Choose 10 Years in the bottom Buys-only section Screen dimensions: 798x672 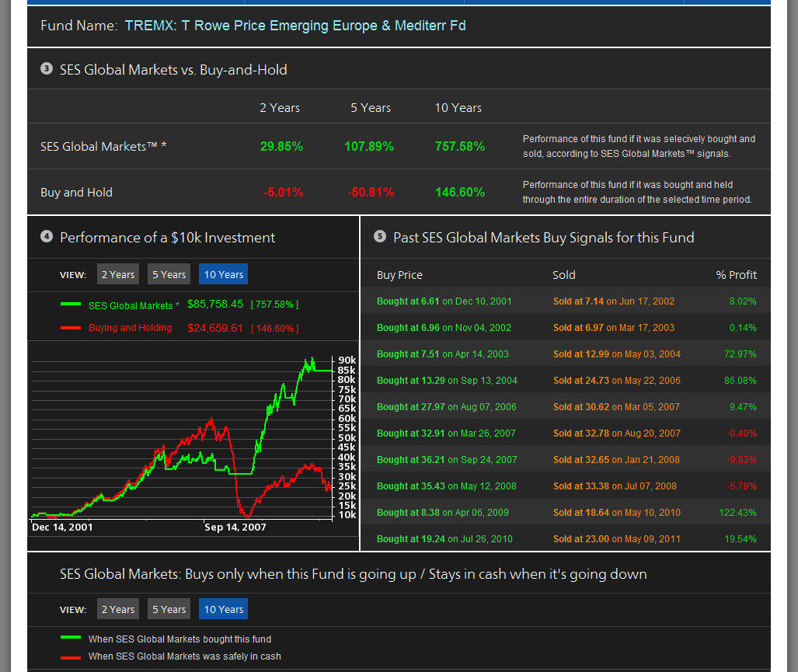tap(223, 609)
